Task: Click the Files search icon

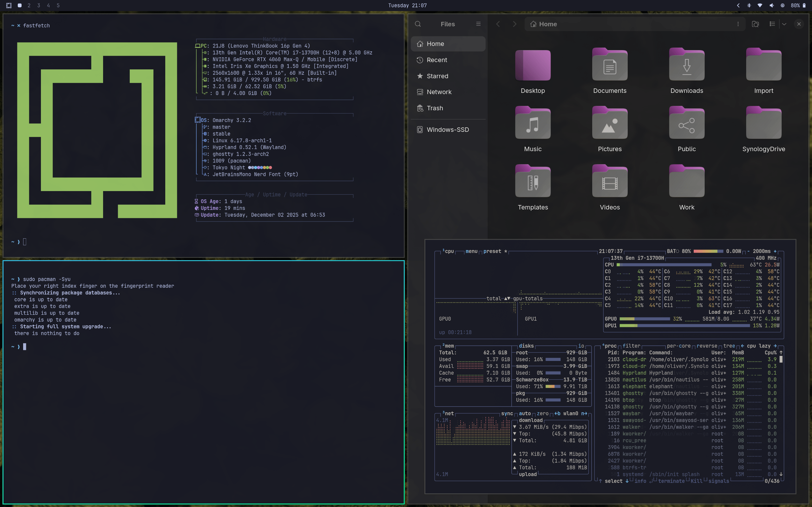Action: pos(418,24)
